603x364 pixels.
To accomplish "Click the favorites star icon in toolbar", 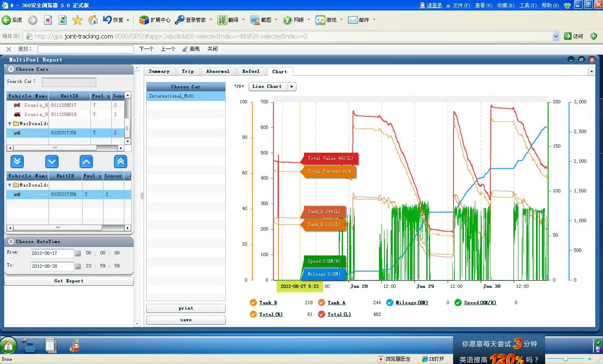I will point(77,20).
